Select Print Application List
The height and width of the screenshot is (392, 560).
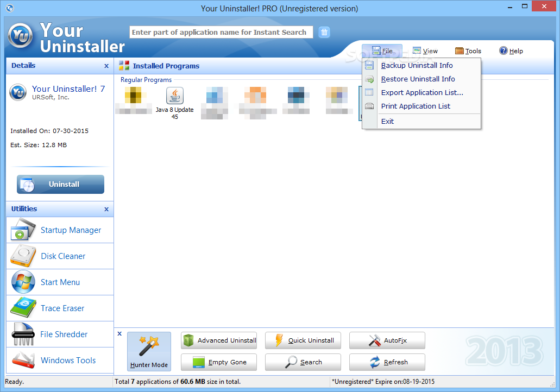pos(421,106)
